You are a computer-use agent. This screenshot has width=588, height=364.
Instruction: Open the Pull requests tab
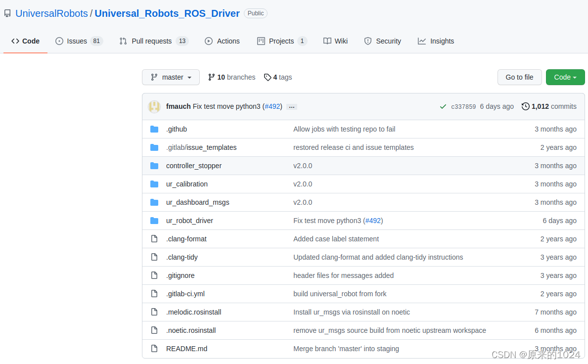coord(154,41)
